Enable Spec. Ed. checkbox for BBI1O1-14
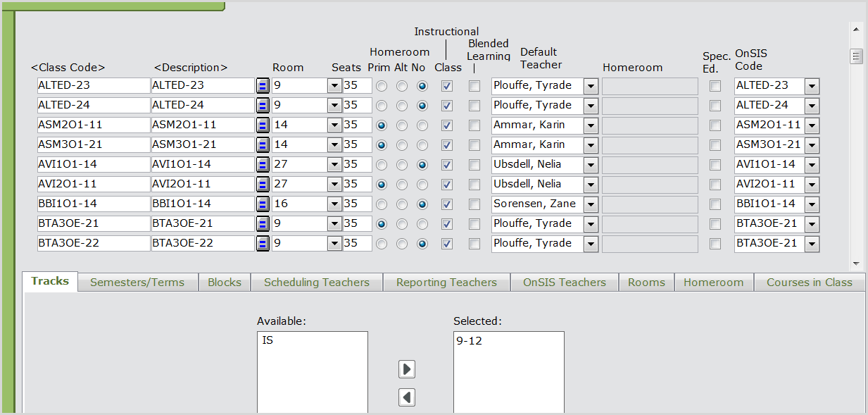 (715, 204)
